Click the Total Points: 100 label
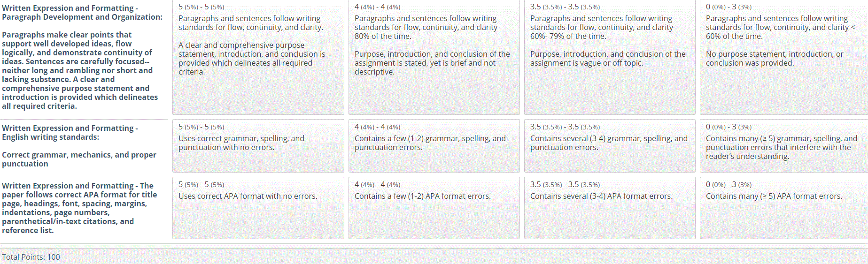The image size is (868, 264). pyautogui.click(x=31, y=257)
